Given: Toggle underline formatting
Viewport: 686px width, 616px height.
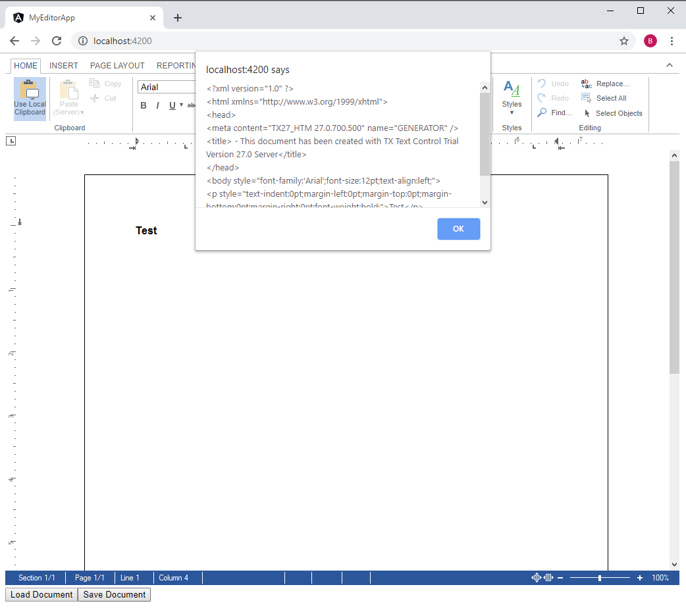Looking at the screenshot, I should click(x=171, y=105).
